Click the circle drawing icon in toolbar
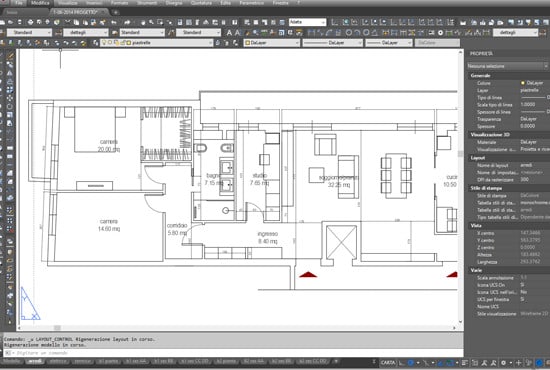 coord(349,33)
